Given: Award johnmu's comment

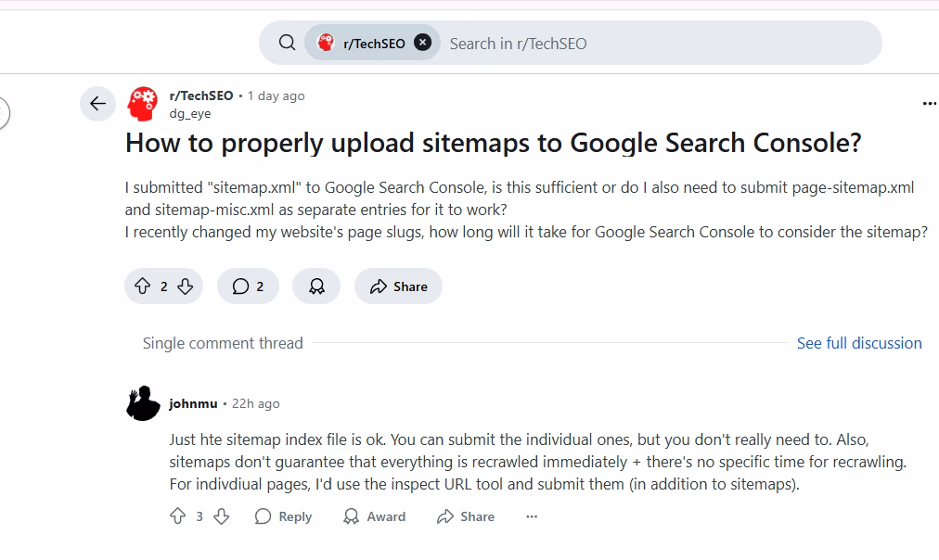Looking at the screenshot, I should 375,516.
